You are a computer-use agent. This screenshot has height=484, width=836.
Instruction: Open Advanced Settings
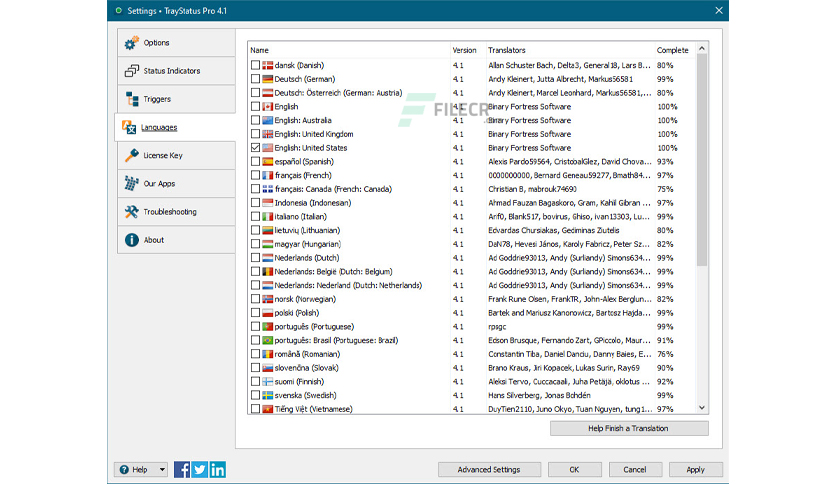coord(489,470)
